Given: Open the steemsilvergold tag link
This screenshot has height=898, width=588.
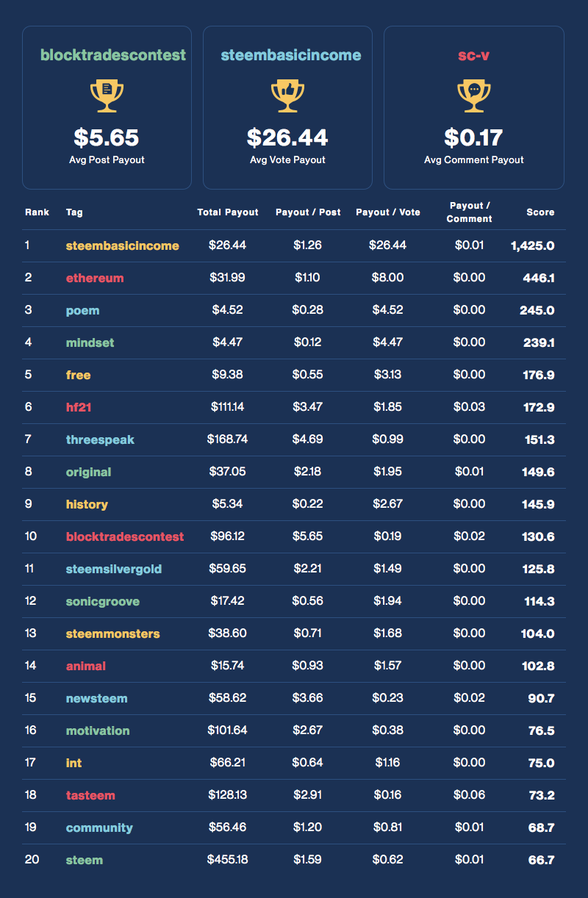Looking at the screenshot, I should tap(114, 569).
